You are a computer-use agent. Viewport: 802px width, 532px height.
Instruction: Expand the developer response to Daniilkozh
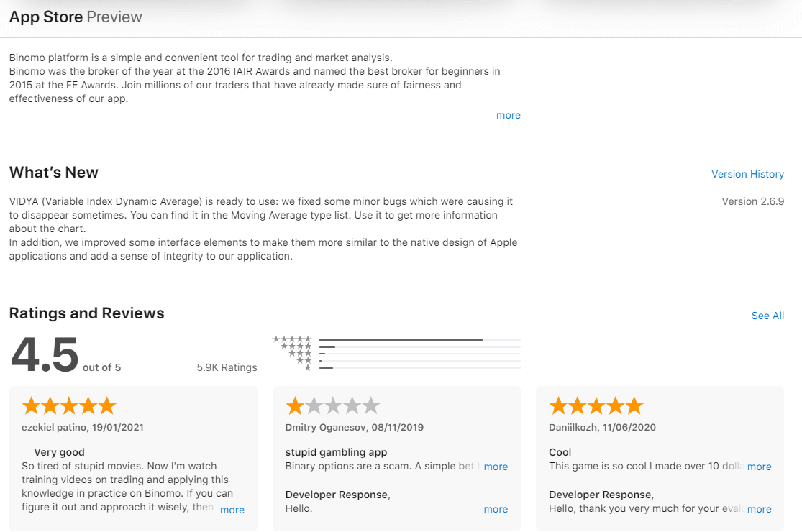(759, 509)
